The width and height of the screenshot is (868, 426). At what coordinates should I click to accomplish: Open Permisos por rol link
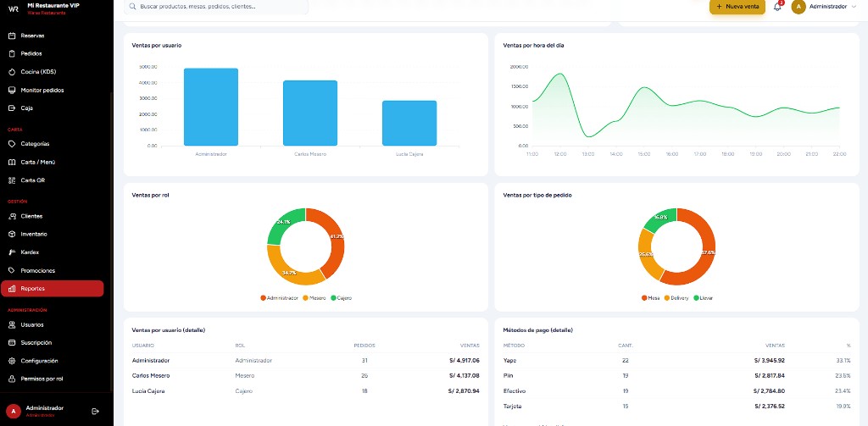pyautogui.click(x=52, y=379)
